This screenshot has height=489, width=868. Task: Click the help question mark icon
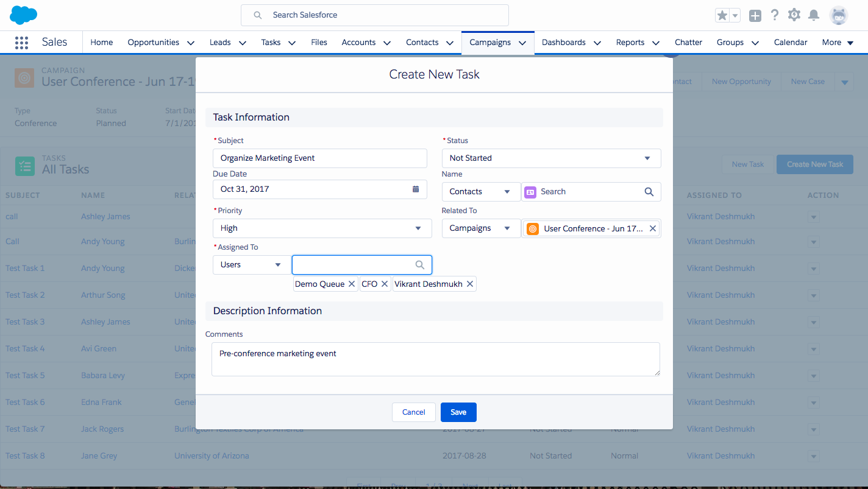tap(775, 15)
